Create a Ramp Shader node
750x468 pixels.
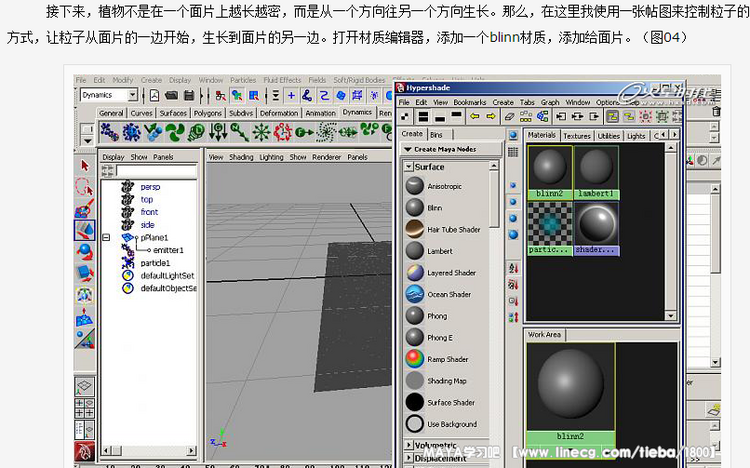pyautogui.click(x=437, y=359)
